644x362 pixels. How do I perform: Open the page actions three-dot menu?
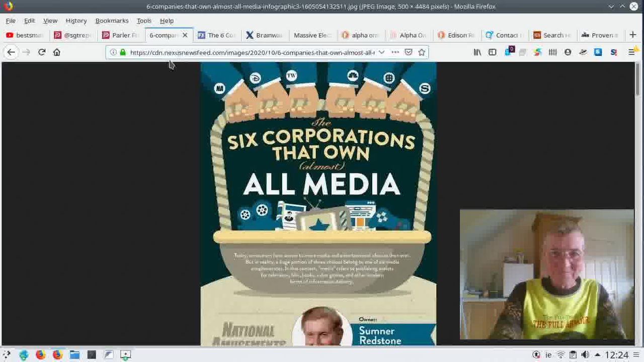[x=395, y=52]
